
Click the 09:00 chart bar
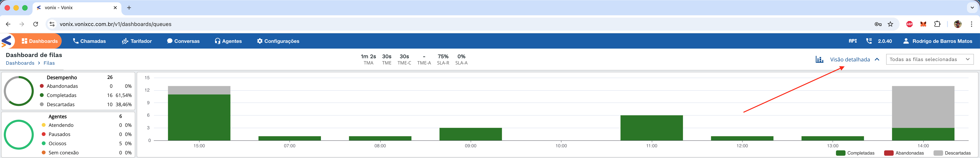pyautogui.click(x=471, y=134)
